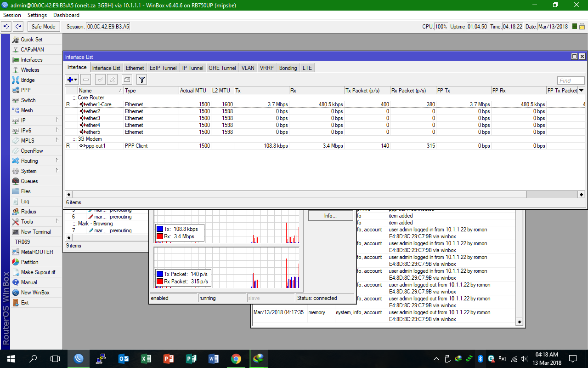Click the Find search field

[571, 80]
